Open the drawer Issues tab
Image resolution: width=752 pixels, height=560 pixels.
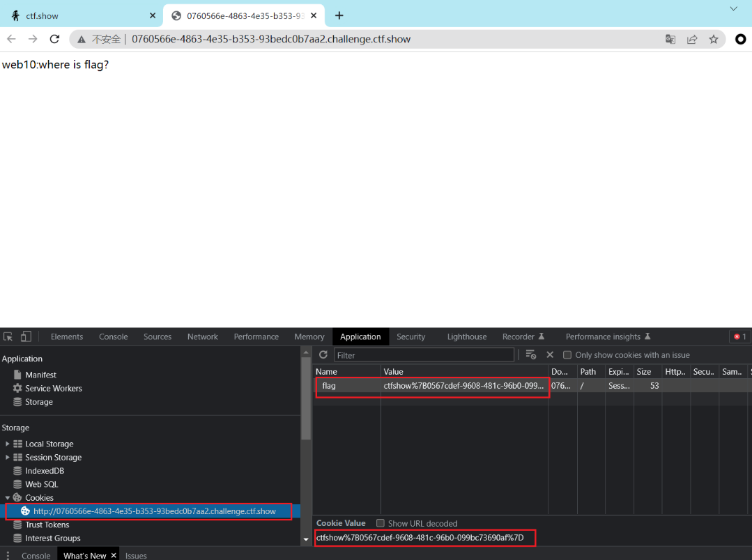coord(136,555)
